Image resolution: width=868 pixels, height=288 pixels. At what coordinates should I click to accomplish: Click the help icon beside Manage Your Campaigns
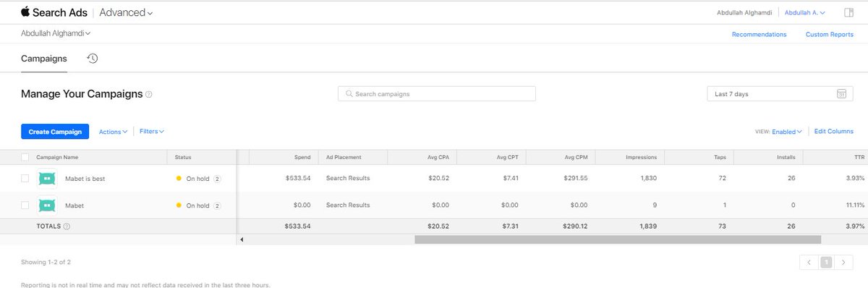tap(149, 94)
